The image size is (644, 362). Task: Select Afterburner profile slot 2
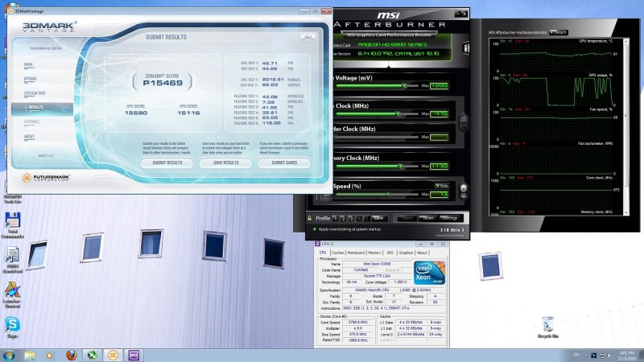343,218
